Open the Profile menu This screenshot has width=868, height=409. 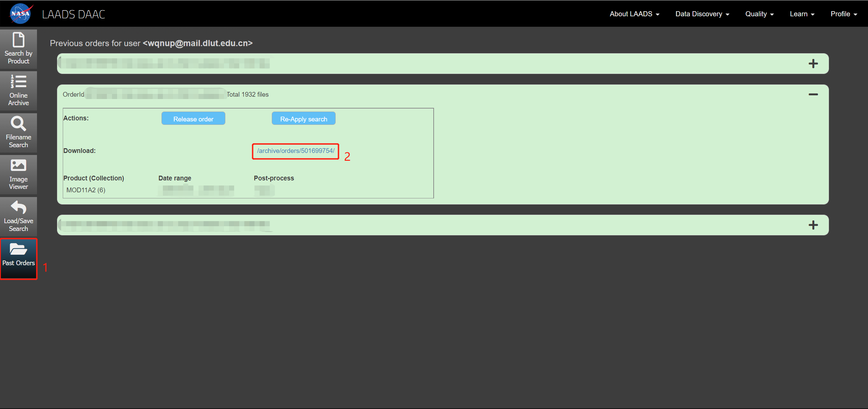coord(843,14)
